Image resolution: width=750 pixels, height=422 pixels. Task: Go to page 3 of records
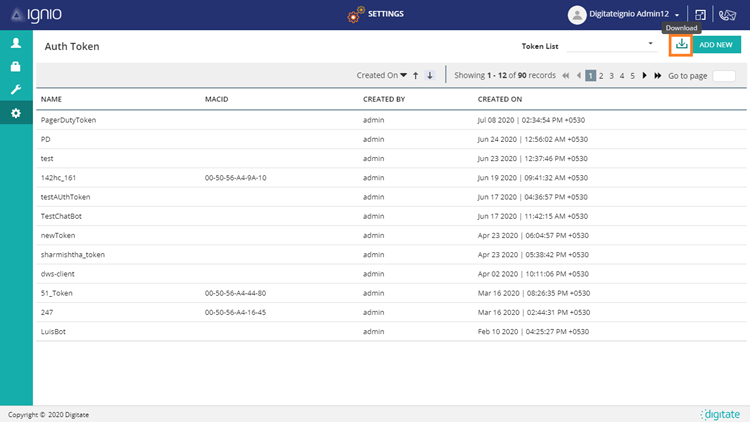point(611,75)
